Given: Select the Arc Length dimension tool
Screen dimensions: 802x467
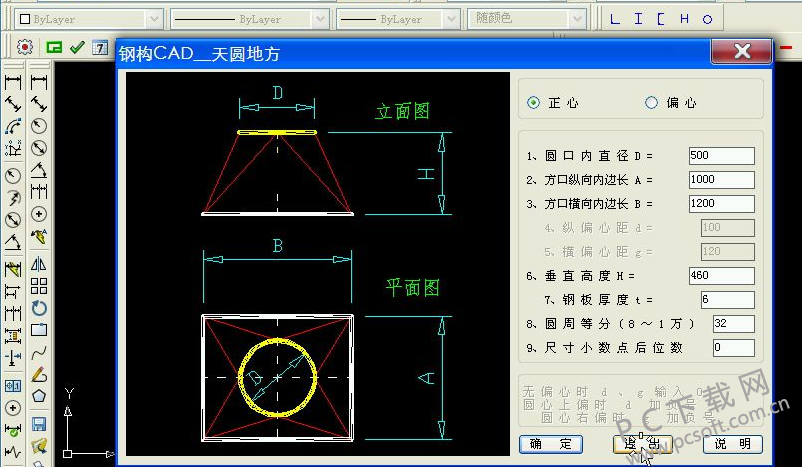Looking at the screenshot, I should tap(13, 126).
